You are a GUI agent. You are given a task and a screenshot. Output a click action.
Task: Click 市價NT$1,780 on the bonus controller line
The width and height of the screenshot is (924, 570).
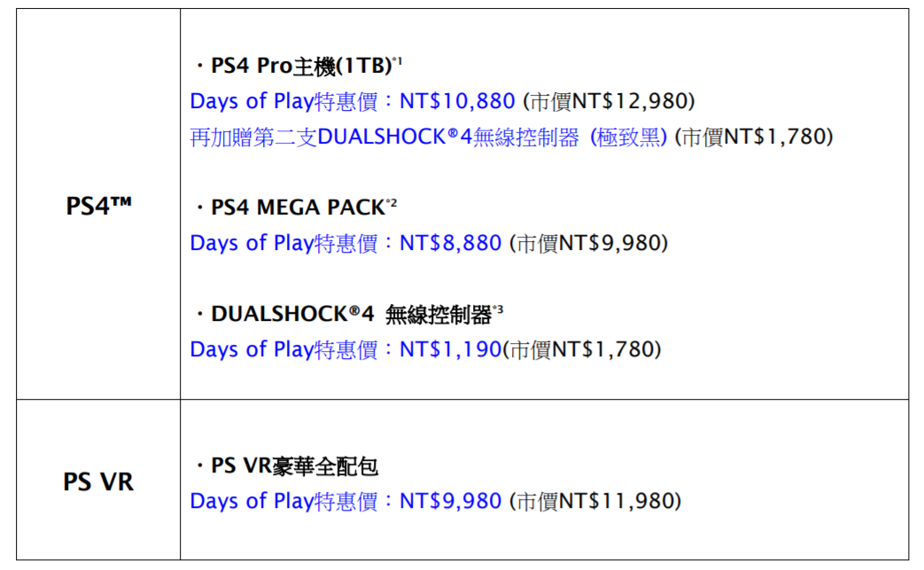pos(754,137)
